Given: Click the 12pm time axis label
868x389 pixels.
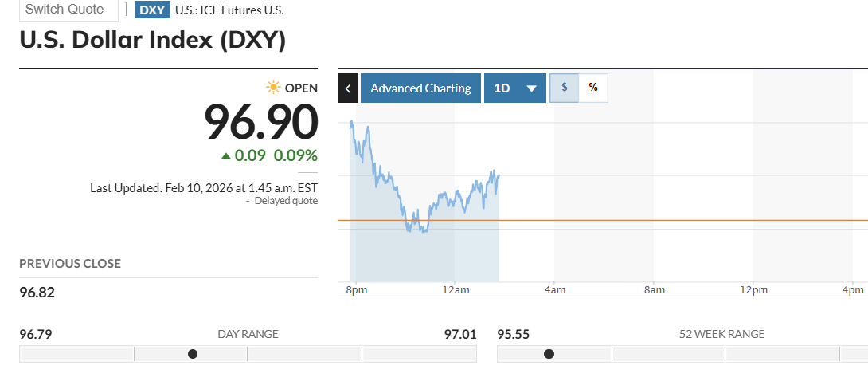Looking at the screenshot, I should 753,290.
